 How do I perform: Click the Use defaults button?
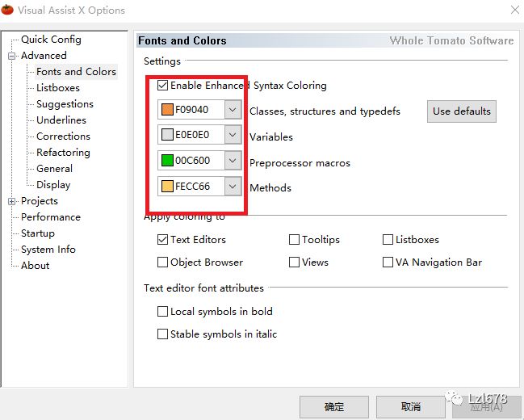click(x=462, y=111)
